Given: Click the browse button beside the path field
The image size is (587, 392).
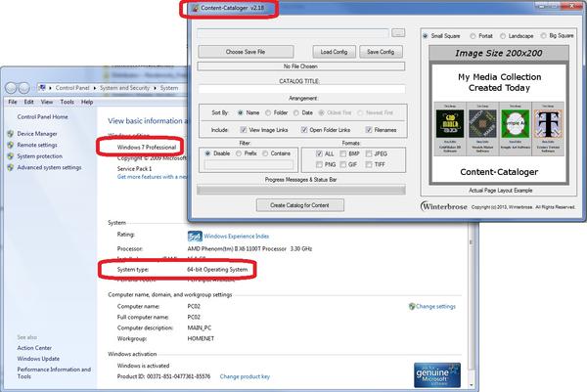Looking at the screenshot, I should pyautogui.click(x=398, y=33).
